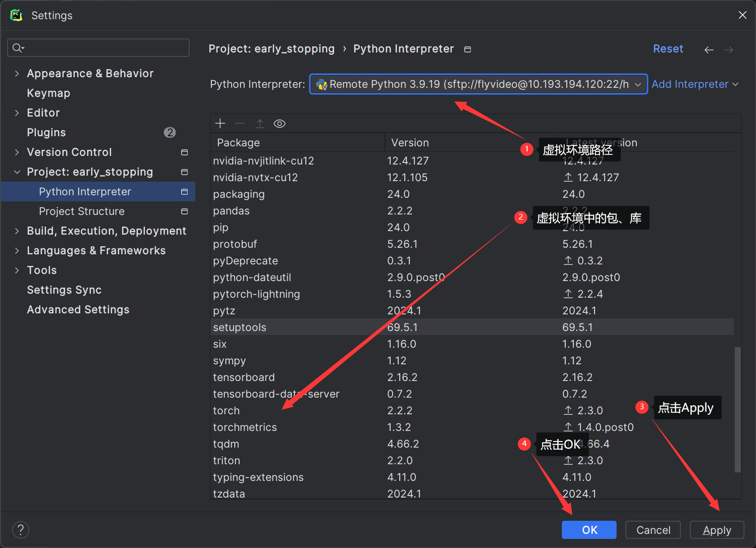Click project-level icon beside Project Structure
Screen dimensions: 756x548
185,211
